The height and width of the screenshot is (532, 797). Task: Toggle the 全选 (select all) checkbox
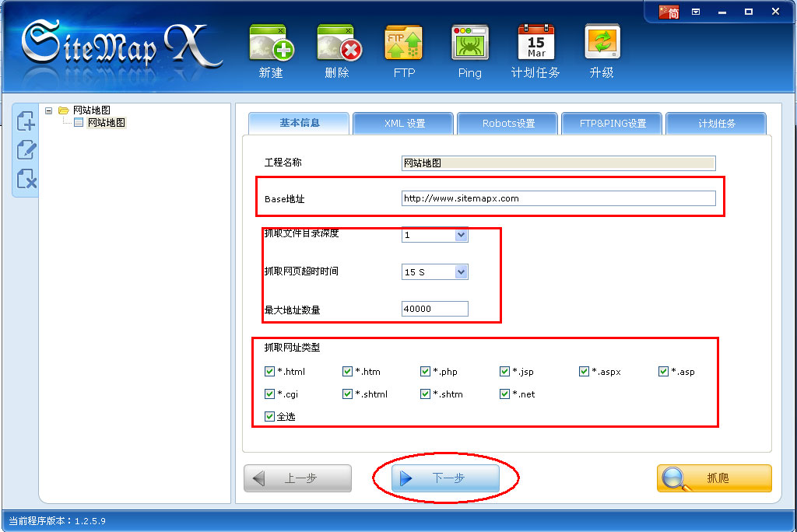coord(270,417)
